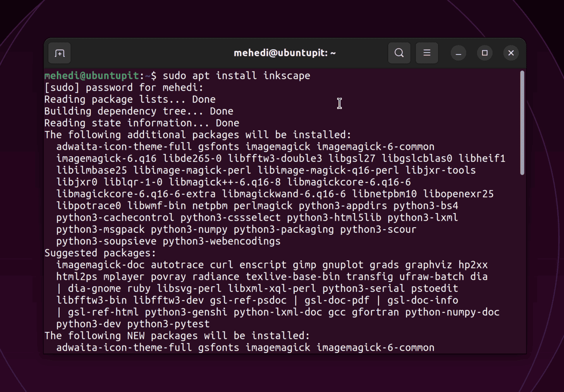The width and height of the screenshot is (564, 392).
Task: Click the package name libde265-0
Action: pyautogui.click(x=192, y=158)
